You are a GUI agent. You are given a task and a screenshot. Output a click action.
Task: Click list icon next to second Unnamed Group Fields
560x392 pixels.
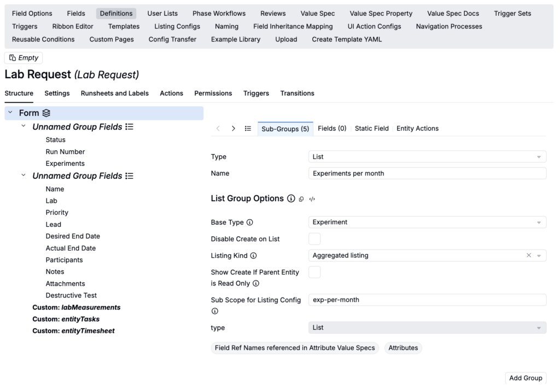[x=129, y=176]
